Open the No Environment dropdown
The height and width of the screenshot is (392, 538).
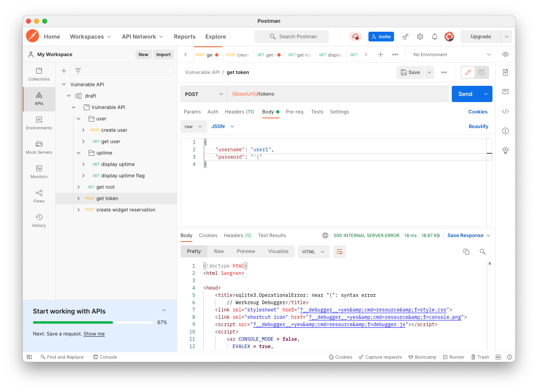(452, 54)
